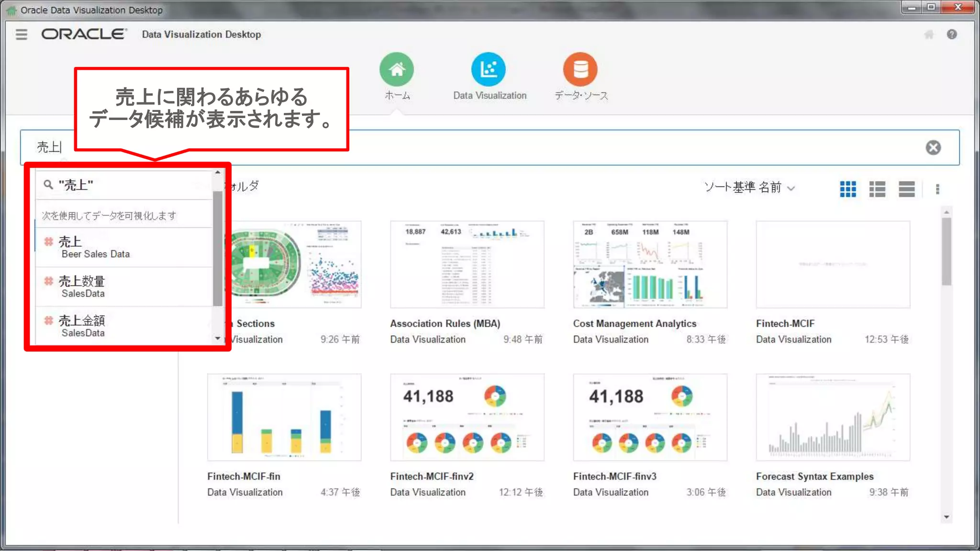Open the blue Data Visualization icon
This screenshot has height=551, width=980.
(488, 69)
